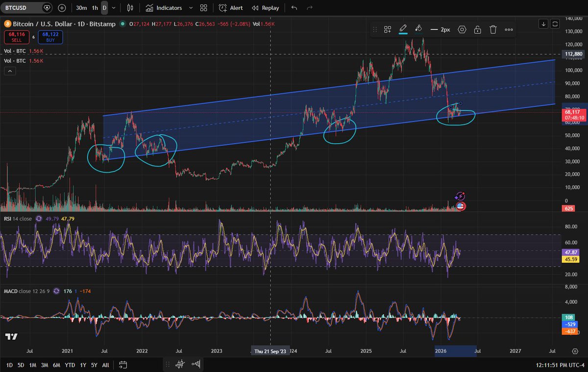Viewport: 588px width, 372px height.
Task: Choose line color with pencil tool
Action: [x=403, y=30]
